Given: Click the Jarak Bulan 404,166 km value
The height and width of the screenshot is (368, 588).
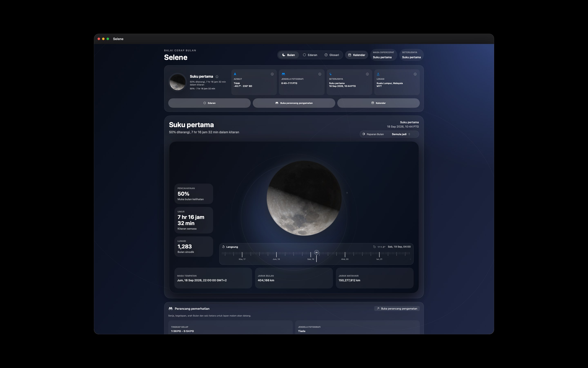Looking at the screenshot, I should coord(266,280).
